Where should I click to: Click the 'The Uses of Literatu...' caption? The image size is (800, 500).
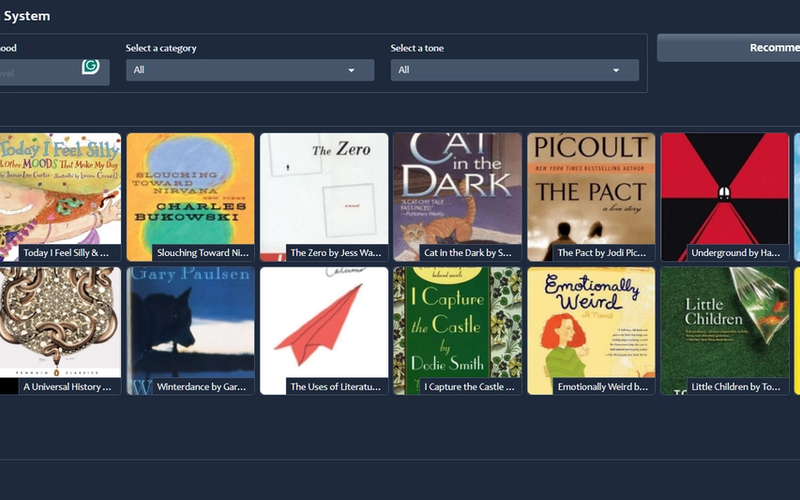(336, 387)
